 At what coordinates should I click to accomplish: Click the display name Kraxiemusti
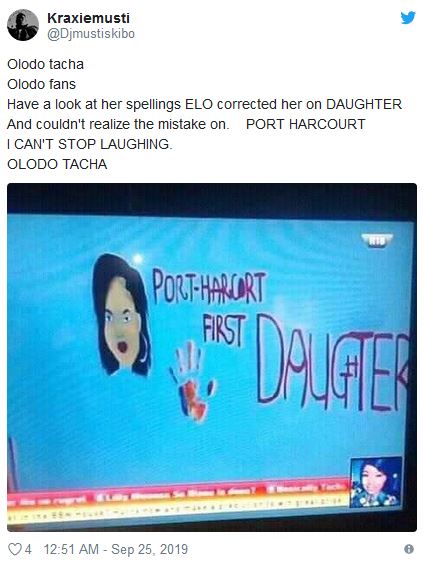[x=88, y=18]
